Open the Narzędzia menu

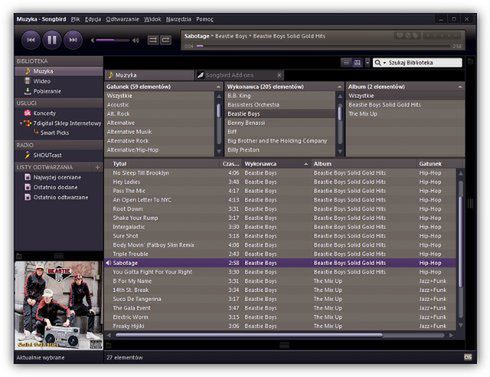click(178, 19)
